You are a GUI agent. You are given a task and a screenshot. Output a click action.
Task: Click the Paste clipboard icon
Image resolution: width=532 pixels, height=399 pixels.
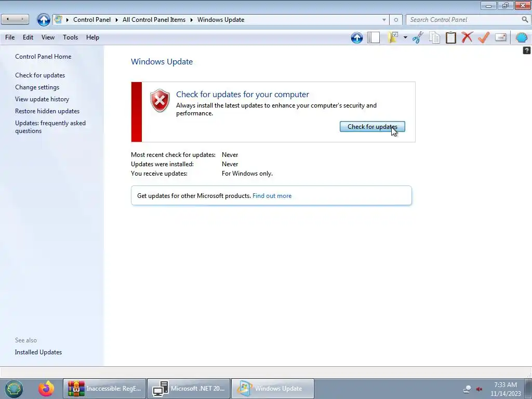coord(450,37)
